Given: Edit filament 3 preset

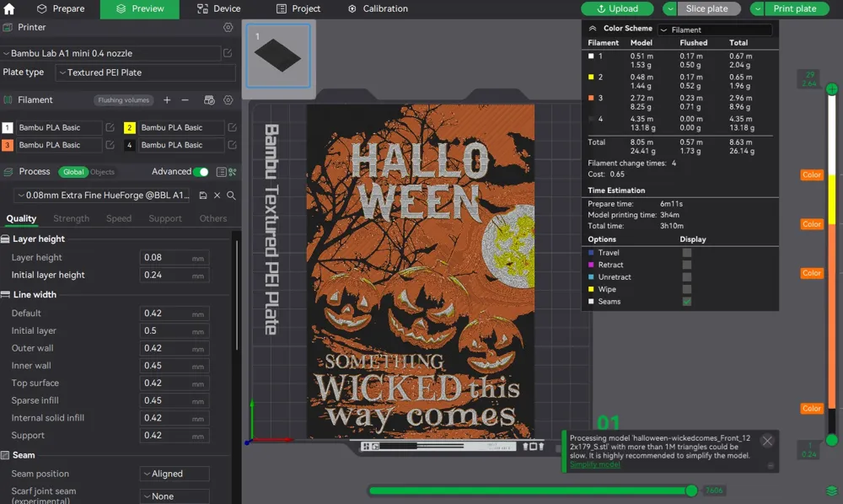Looking at the screenshot, I should point(110,145).
